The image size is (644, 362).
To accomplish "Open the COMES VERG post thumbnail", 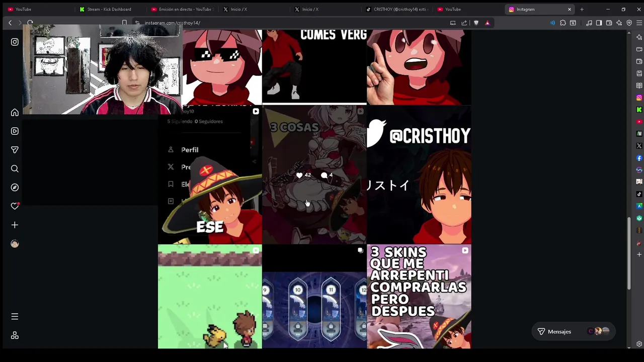I will [x=314, y=67].
